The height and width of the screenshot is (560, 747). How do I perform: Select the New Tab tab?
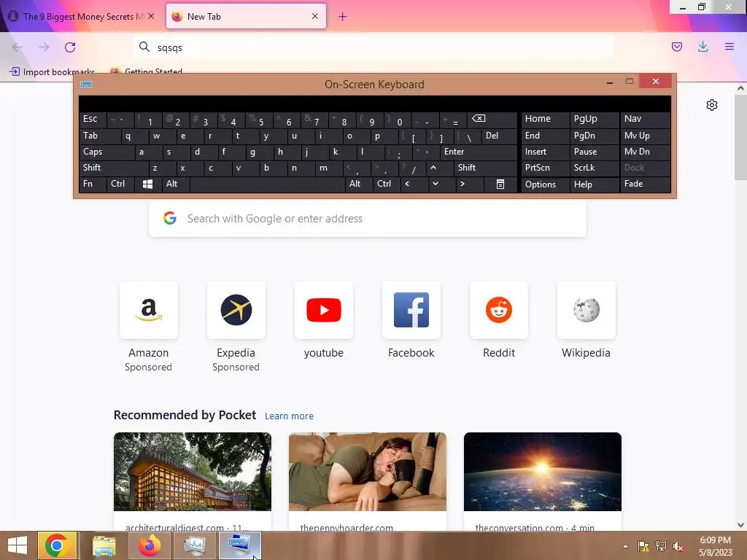click(x=246, y=17)
